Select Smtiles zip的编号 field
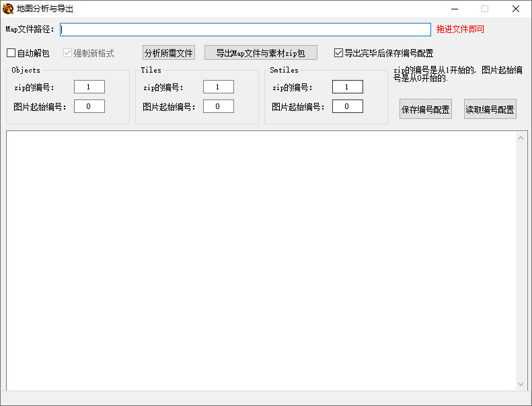 coord(348,87)
